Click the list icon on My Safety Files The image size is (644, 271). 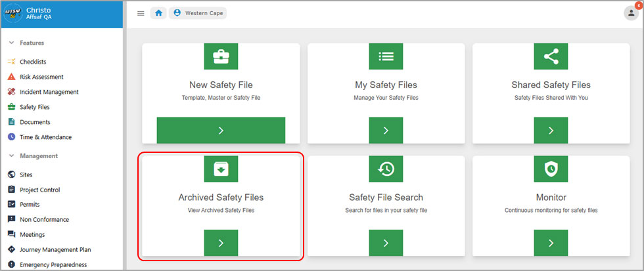pyautogui.click(x=386, y=56)
